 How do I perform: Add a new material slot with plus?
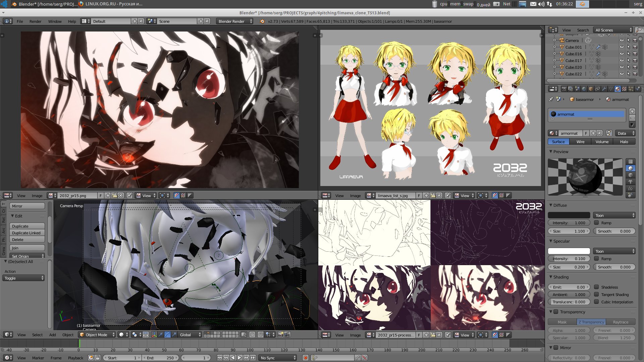point(632,111)
